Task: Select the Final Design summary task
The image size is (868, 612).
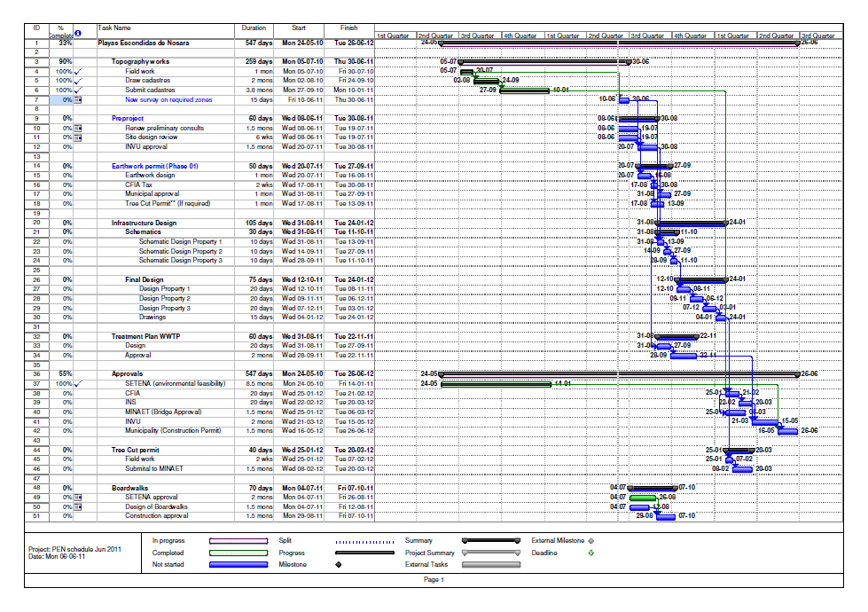Action: pyautogui.click(x=144, y=280)
